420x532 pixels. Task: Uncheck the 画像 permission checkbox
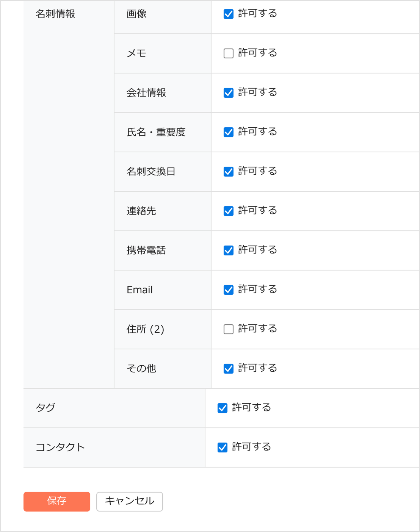click(x=229, y=14)
